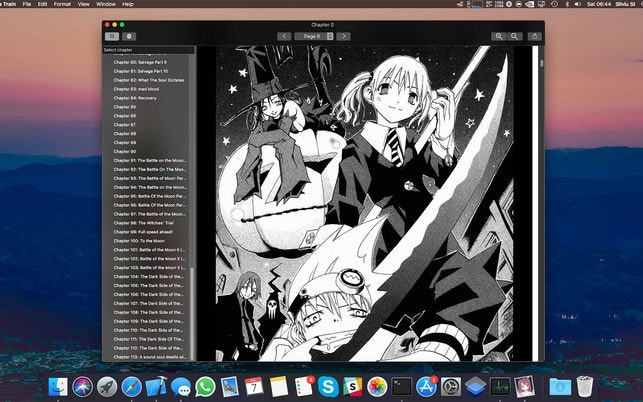Go to the previous page arrow
The image size is (643, 402).
[x=284, y=37]
